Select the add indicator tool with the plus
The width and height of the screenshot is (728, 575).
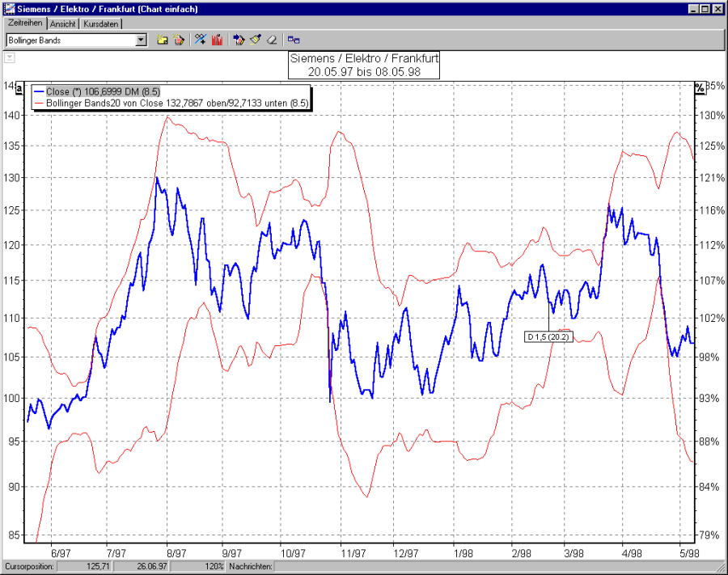199,39
